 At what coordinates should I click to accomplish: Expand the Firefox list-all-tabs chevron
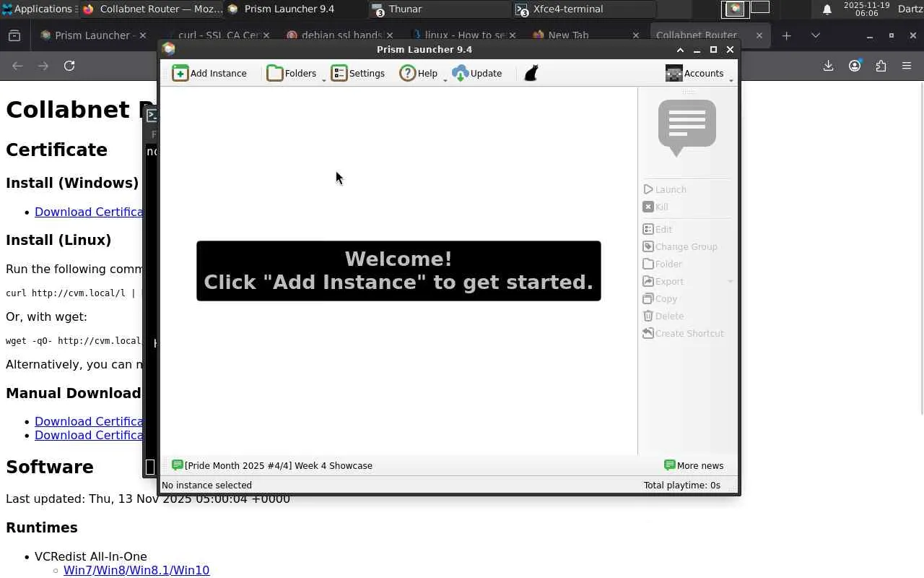(x=815, y=35)
